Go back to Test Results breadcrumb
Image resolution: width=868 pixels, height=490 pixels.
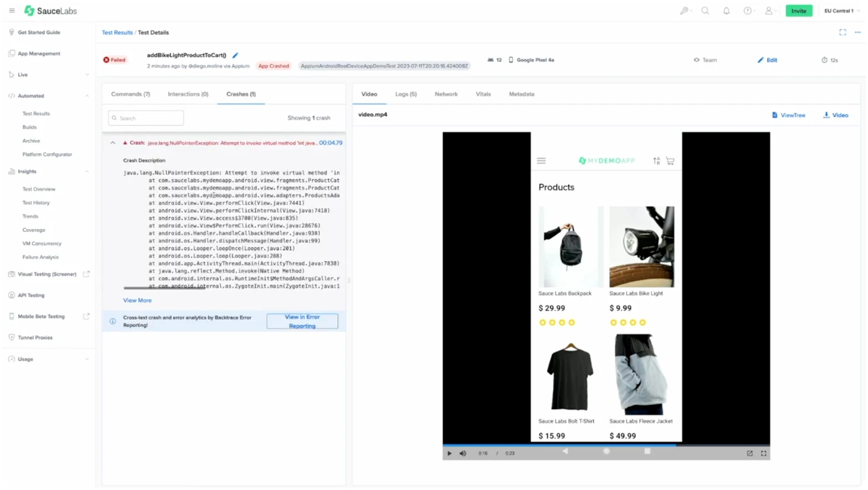point(117,33)
